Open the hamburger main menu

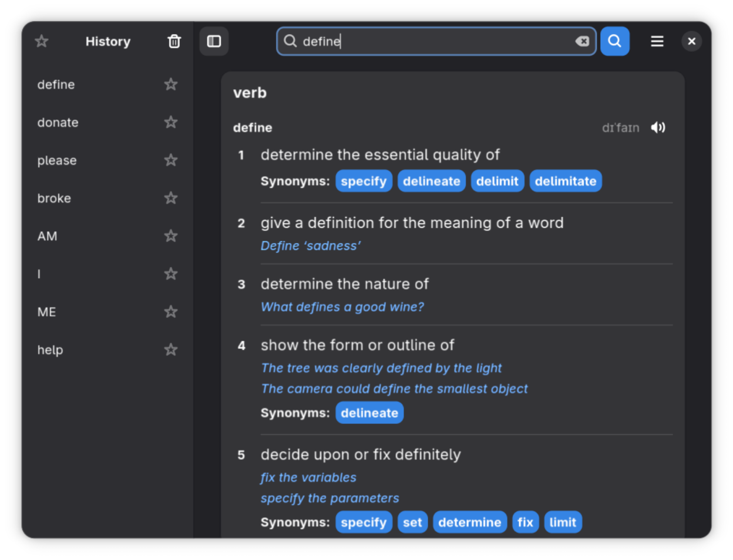click(657, 41)
